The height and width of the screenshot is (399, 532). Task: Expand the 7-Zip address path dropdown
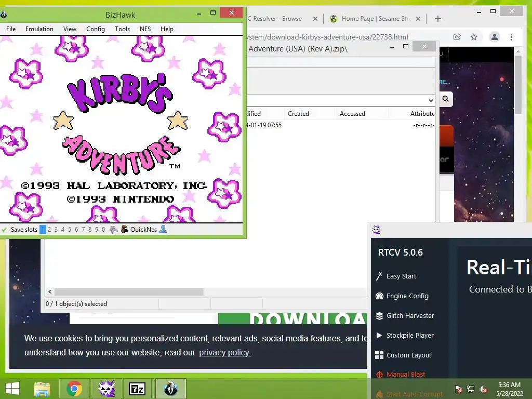pos(431,100)
